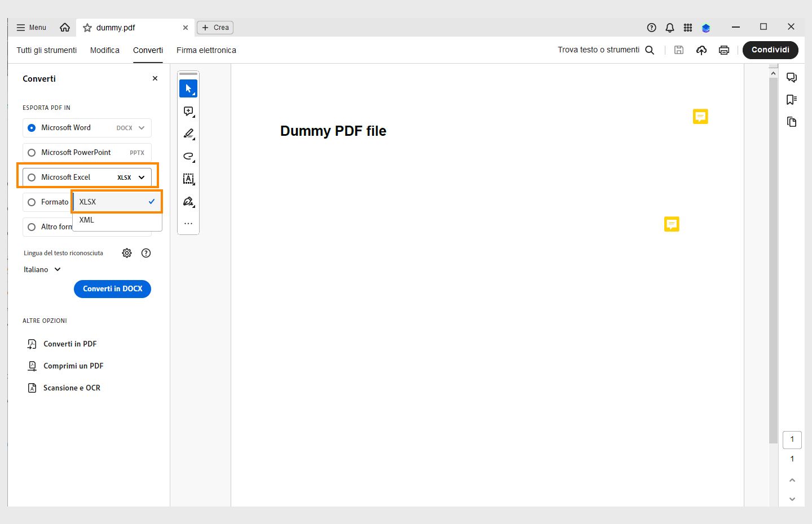Activate the highlighter tool
Image resolution: width=812 pixels, height=524 pixels.
[x=188, y=134]
